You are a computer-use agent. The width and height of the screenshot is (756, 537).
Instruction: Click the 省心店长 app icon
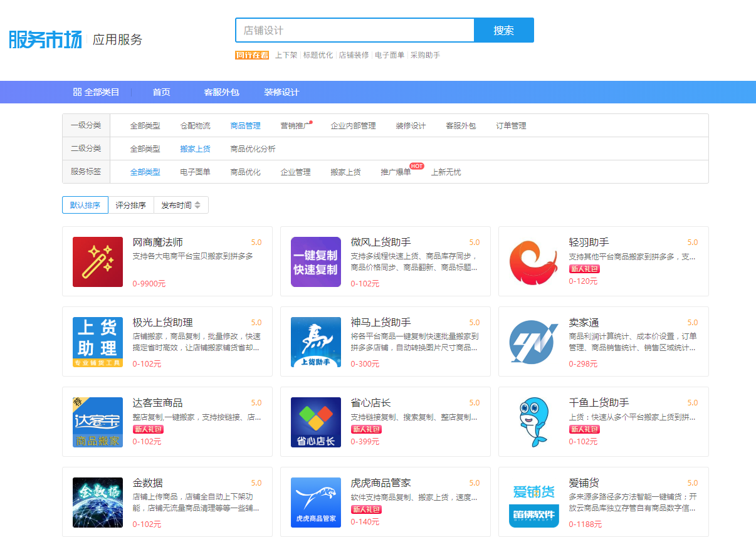point(316,422)
